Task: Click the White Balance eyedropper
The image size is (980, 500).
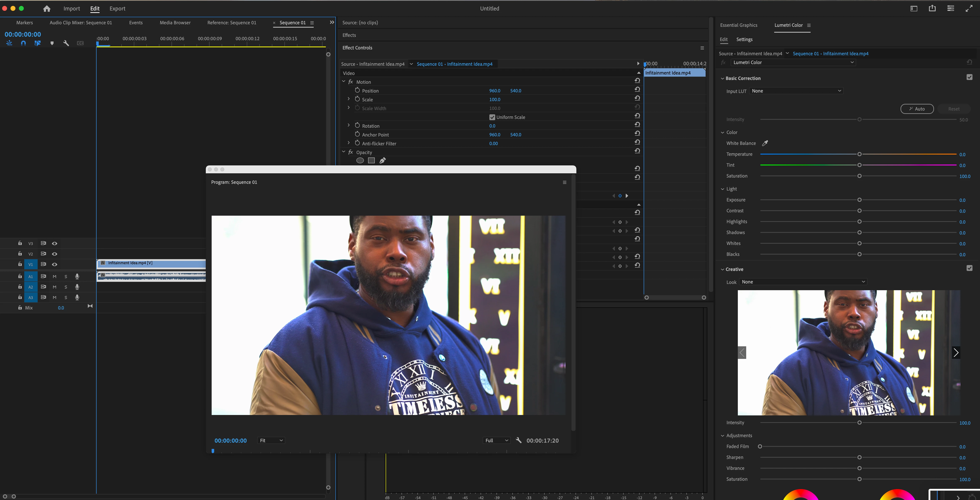Action: (765, 143)
